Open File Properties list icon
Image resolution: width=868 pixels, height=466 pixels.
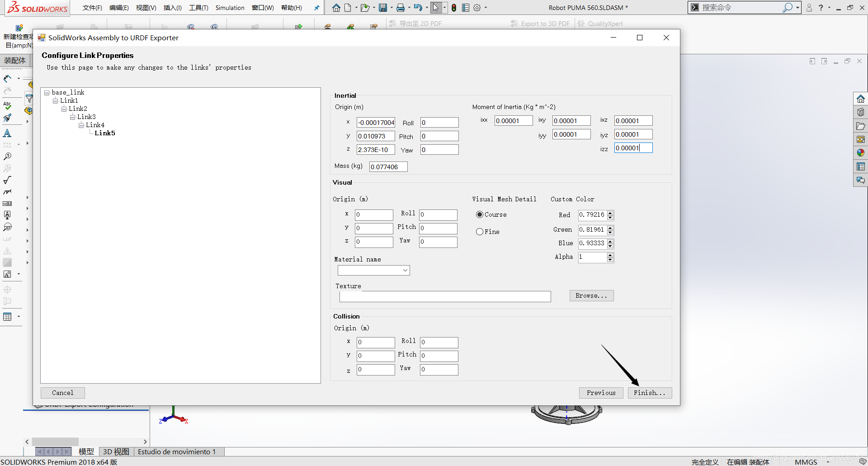[466, 8]
